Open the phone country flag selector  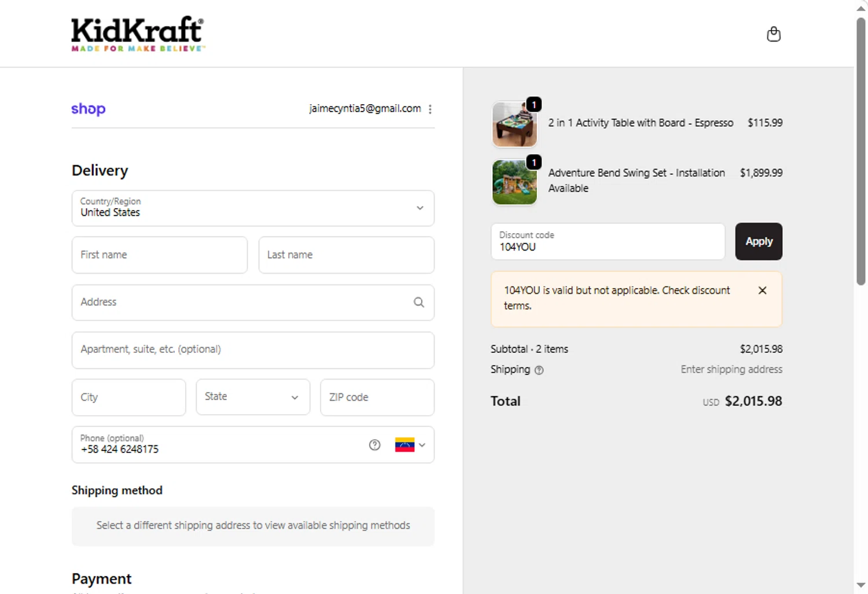click(410, 445)
